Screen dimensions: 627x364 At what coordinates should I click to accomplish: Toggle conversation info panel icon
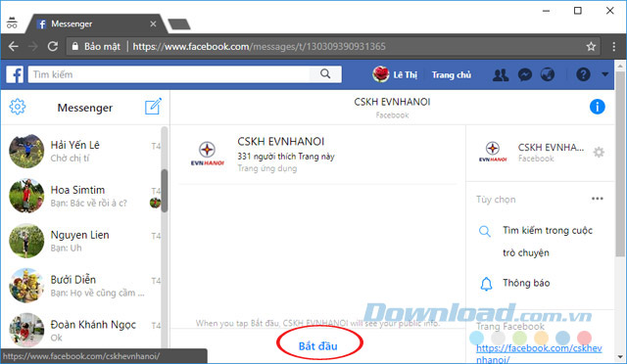click(x=598, y=107)
